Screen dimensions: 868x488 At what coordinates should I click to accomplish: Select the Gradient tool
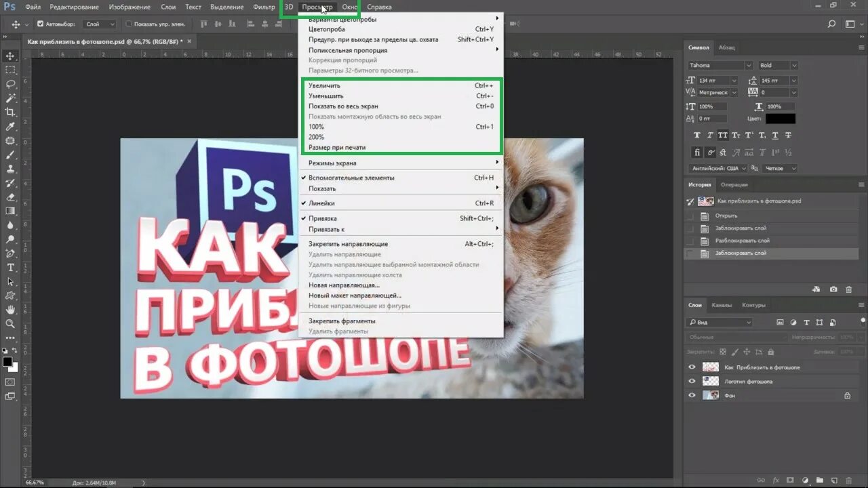point(10,211)
